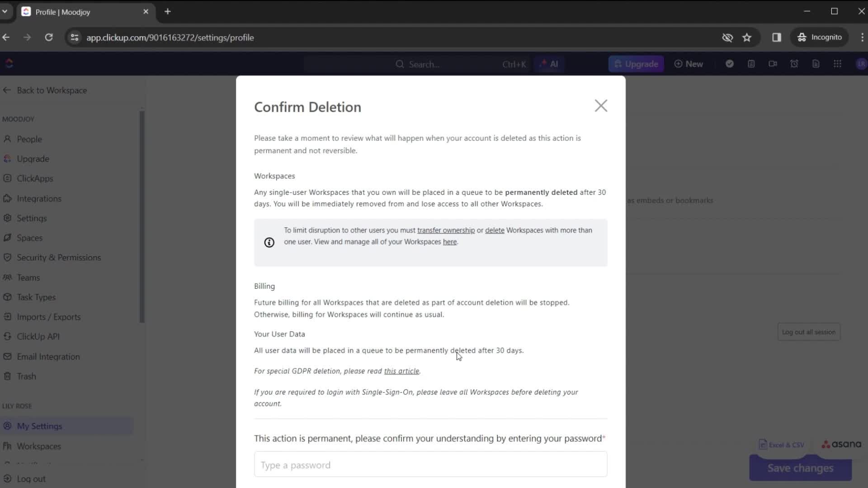Click the ClickUp logo icon
The width and height of the screenshot is (868, 488).
coord(9,64)
